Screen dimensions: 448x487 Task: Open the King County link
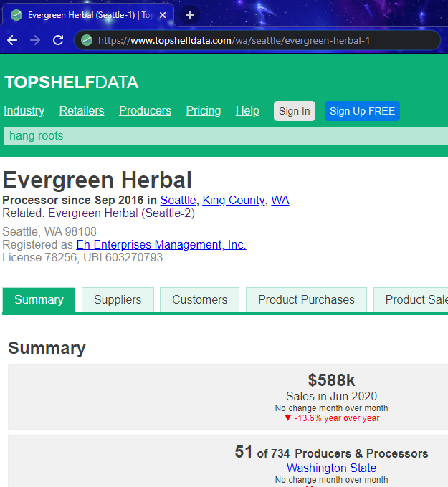coord(234,200)
